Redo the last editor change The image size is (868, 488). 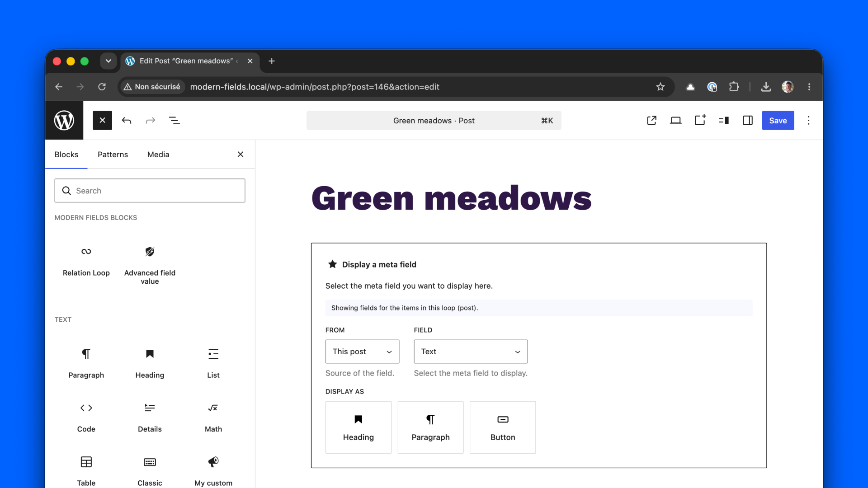coord(151,120)
